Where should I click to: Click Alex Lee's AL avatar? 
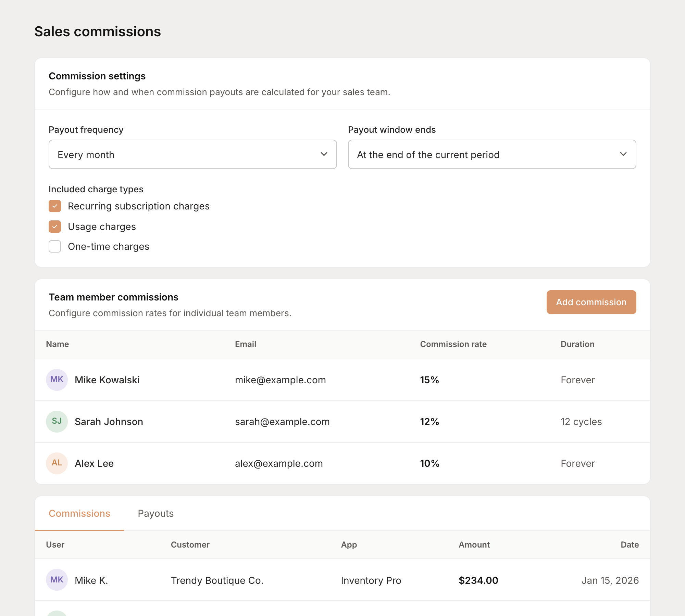click(57, 463)
